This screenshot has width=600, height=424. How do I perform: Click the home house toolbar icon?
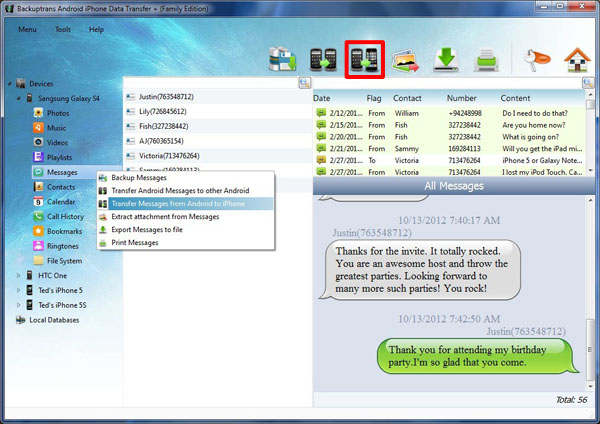tap(577, 60)
